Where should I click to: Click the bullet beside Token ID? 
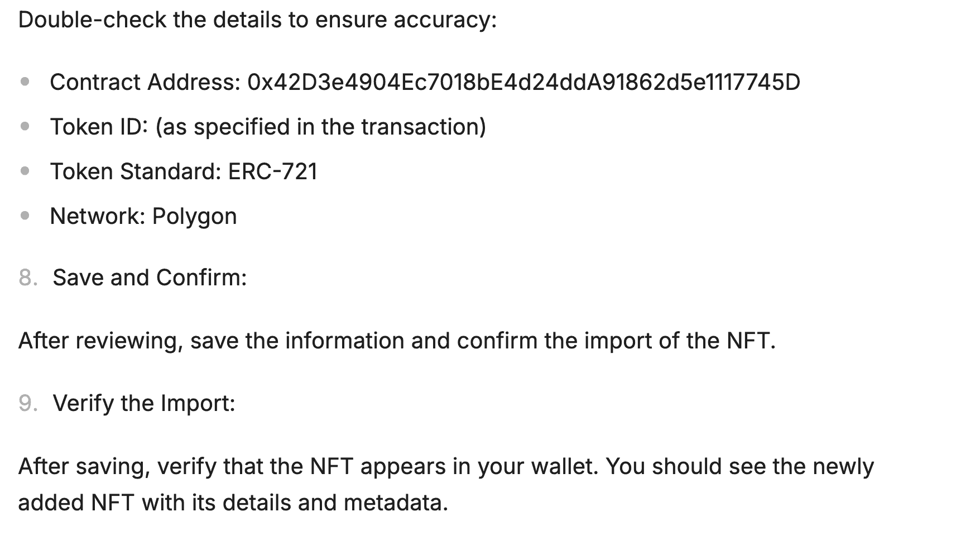pos(25,127)
